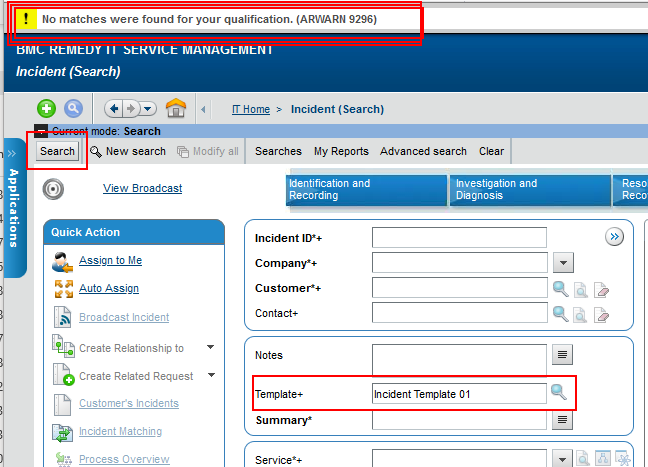Click the Incident ID input field
This screenshot has height=467, width=648.
[459, 238]
